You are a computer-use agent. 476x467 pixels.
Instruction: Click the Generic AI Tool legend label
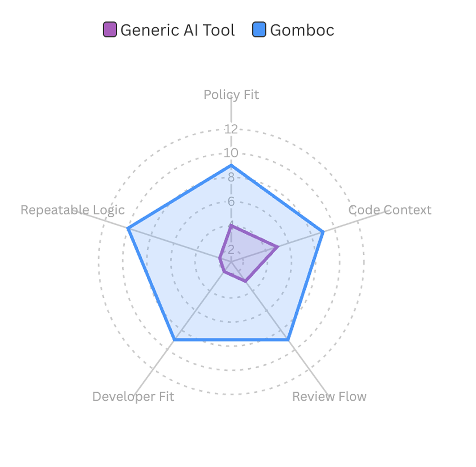tap(178, 30)
